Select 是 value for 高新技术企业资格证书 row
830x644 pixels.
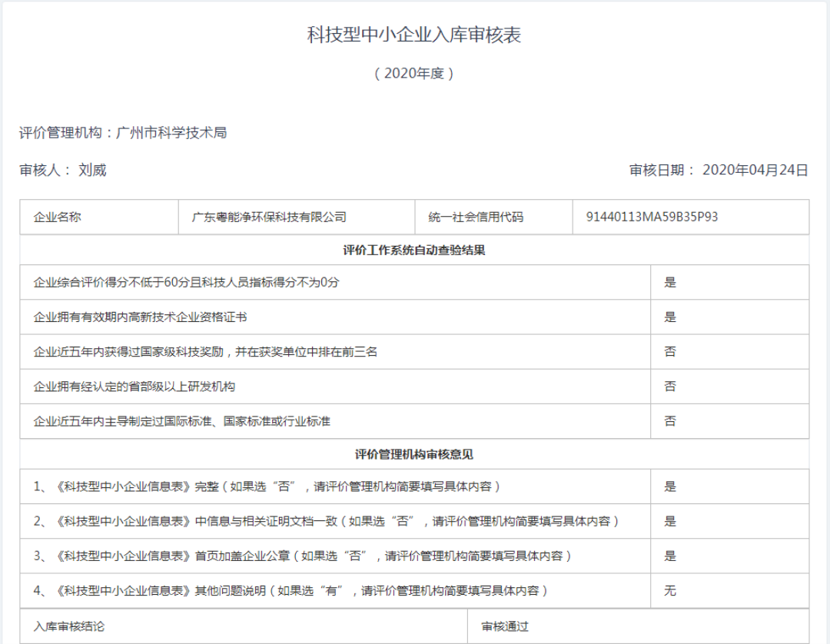(670, 317)
